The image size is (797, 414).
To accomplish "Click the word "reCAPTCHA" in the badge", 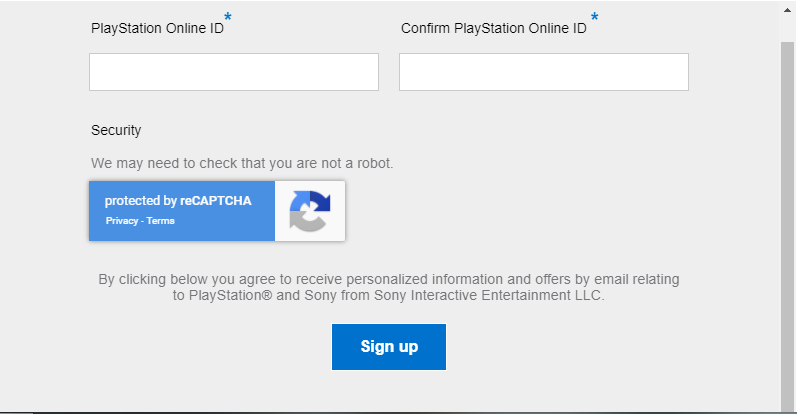I will (x=216, y=201).
